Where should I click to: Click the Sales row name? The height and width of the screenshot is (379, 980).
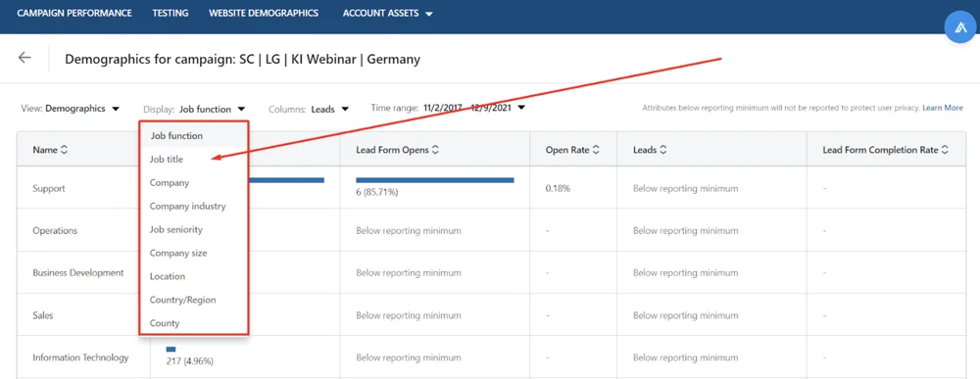[x=43, y=315]
